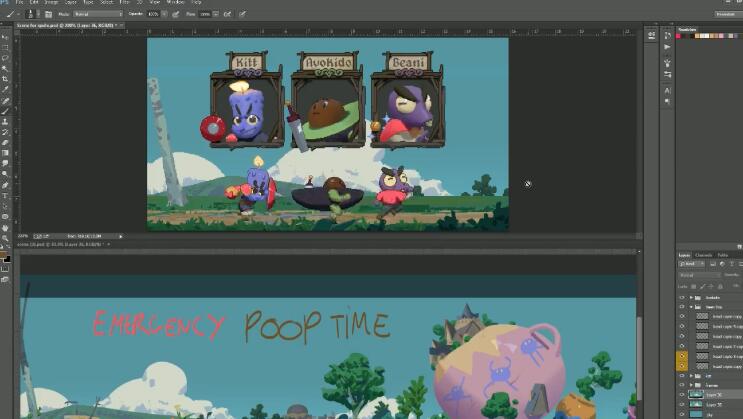Open the painting Mode dropdown

point(97,14)
